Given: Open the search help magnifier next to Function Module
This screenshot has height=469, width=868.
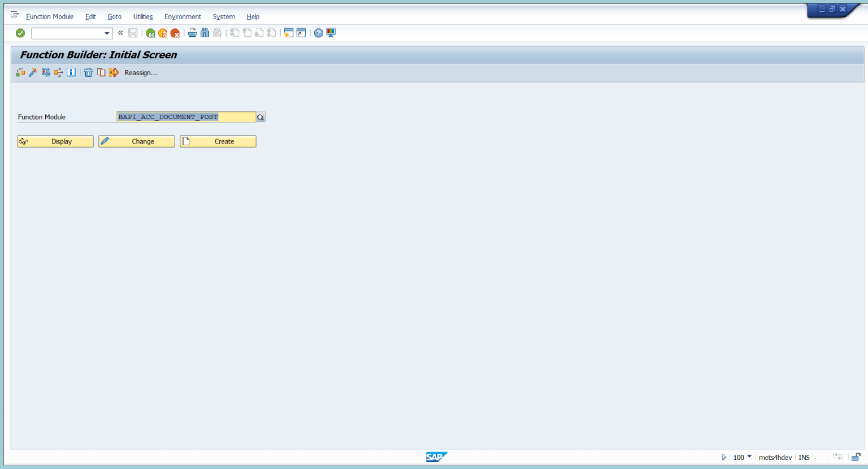Looking at the screenshot, I should (x=261, y=116).
